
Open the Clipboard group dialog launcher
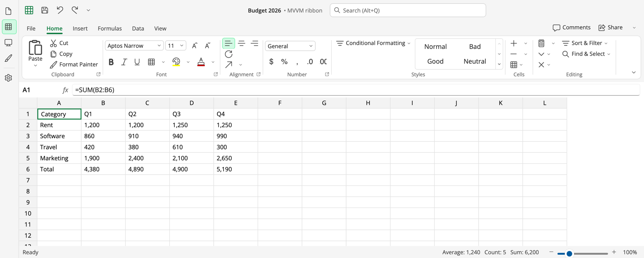[x=98, y=74]
